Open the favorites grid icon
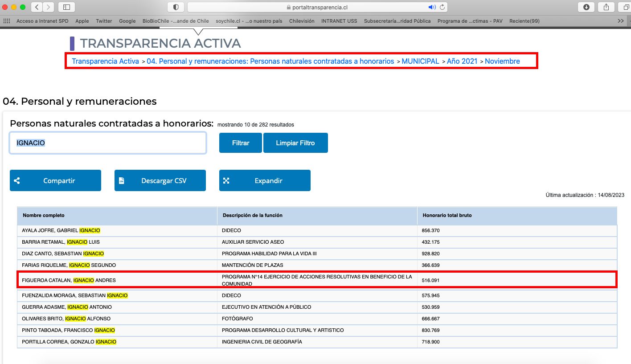Screen dimensions: 631x364 (x=7, y=21)
